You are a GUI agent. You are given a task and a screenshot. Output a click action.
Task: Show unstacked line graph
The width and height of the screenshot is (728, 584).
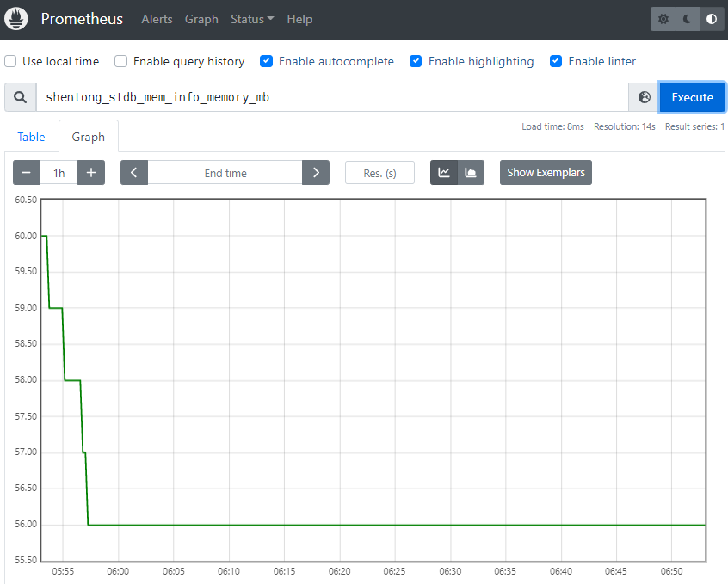444,173
